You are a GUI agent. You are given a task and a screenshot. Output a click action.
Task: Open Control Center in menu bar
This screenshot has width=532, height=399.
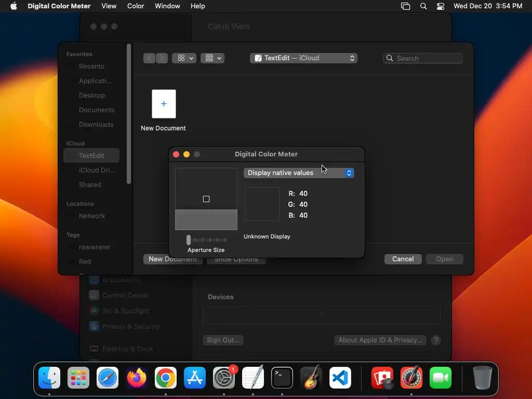click(x=441, y=6)
